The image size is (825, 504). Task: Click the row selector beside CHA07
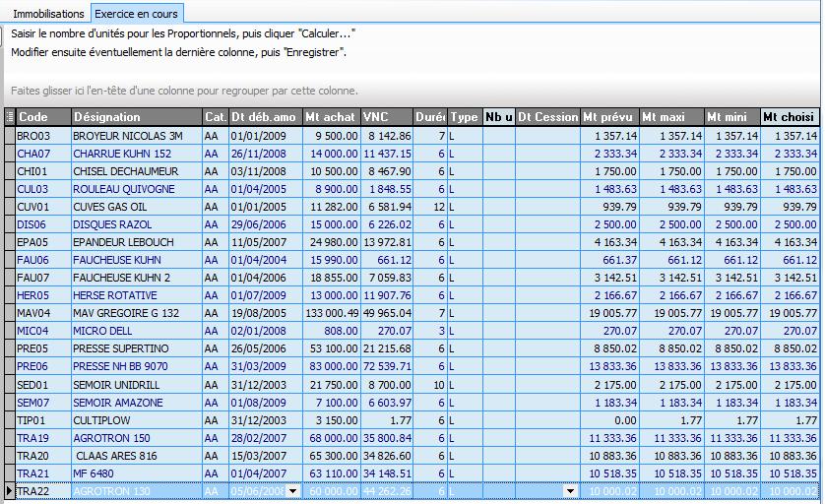point(10,154)
